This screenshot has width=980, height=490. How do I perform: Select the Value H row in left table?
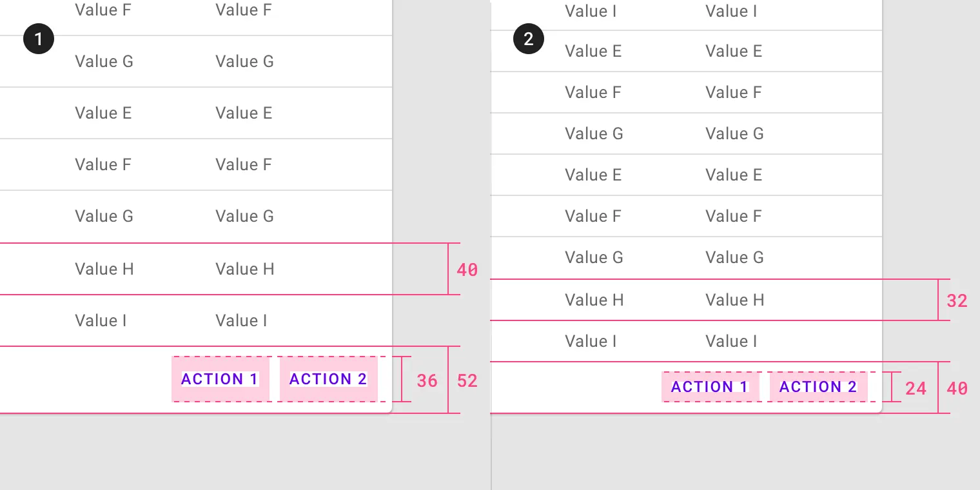[196, 269]
